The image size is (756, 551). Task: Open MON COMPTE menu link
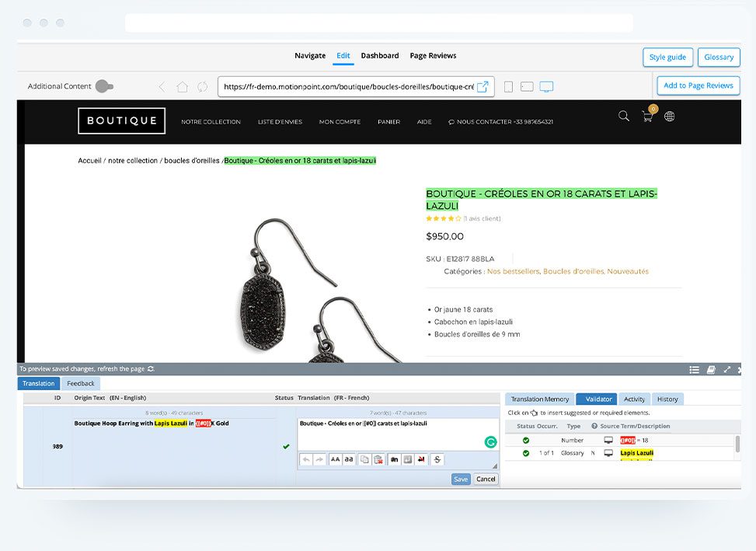click(x=340, y=122)
